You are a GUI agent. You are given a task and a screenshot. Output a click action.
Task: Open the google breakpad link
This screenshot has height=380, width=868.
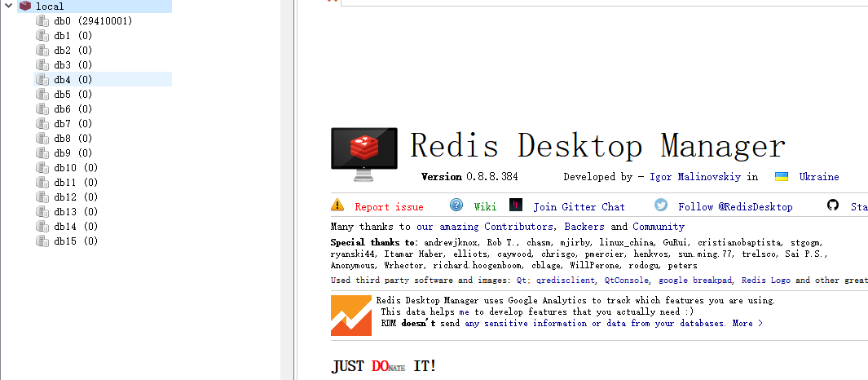tap(696, 281)
